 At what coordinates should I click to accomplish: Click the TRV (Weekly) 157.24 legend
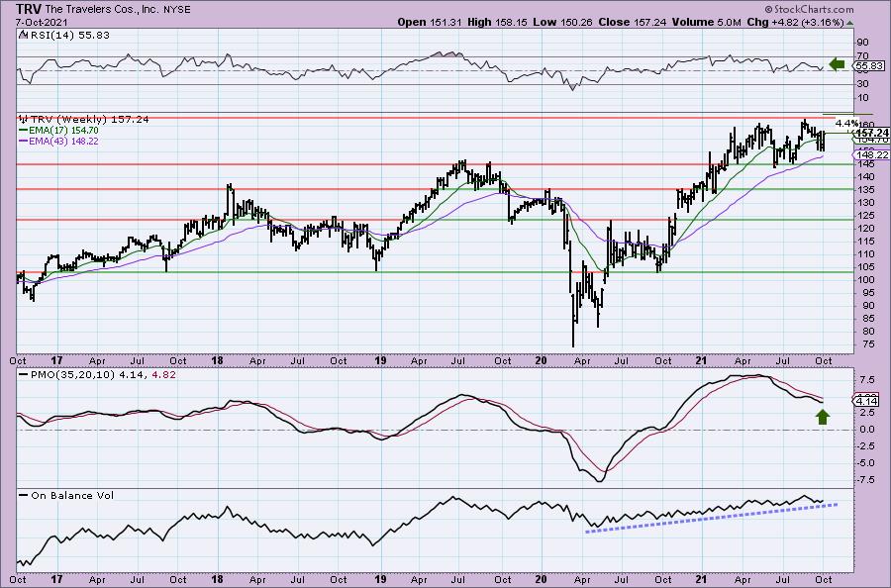pyautogui.click(x=90, y=120)
